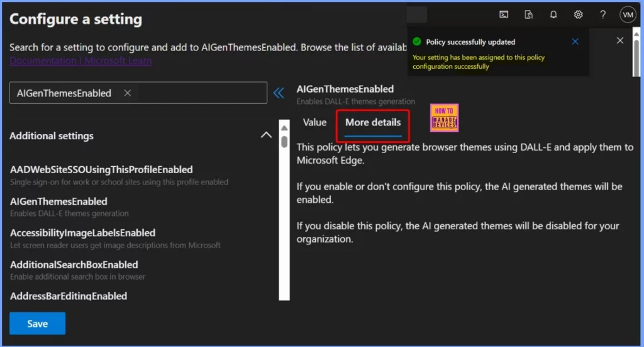Open the Documentation | Microsoft Learn link

tap(80, 61)
